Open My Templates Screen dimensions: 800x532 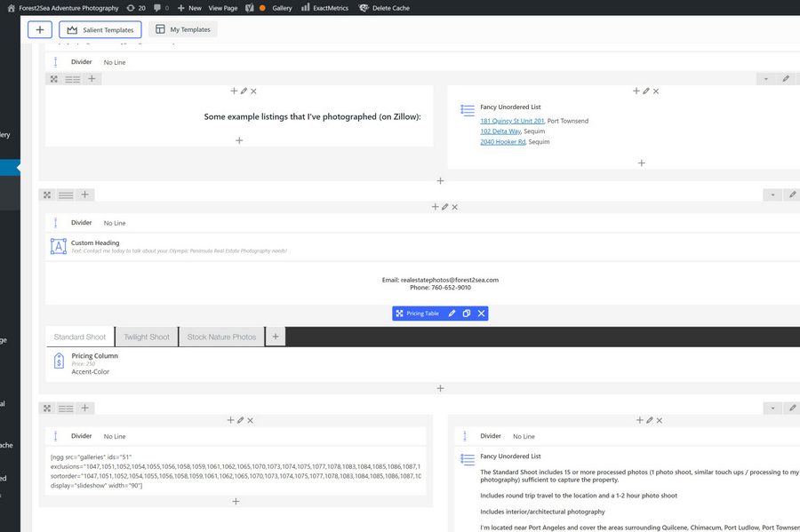point(182,29)
